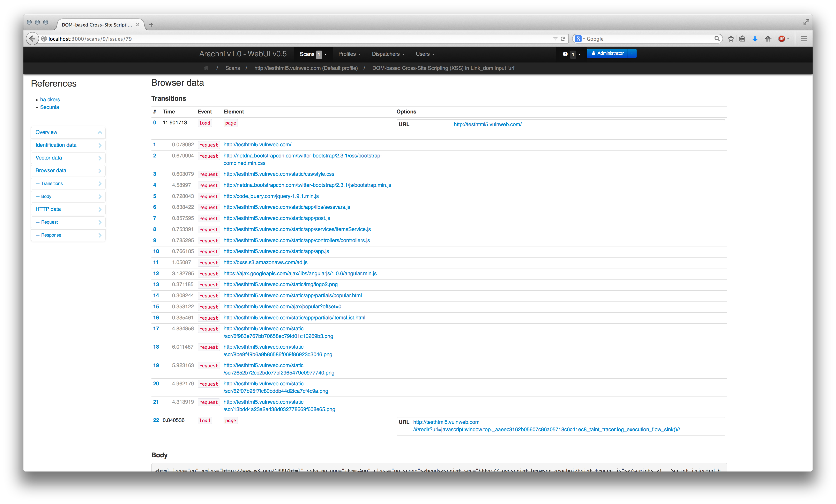Image resolution: width=836 pixels, height=504 pixels.
Task: Open the Profiles dropdown menu
Action: 349,54
